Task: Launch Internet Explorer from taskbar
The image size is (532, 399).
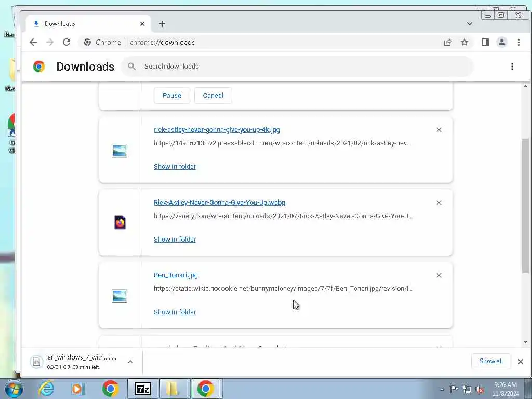Action: coord(46,389)
